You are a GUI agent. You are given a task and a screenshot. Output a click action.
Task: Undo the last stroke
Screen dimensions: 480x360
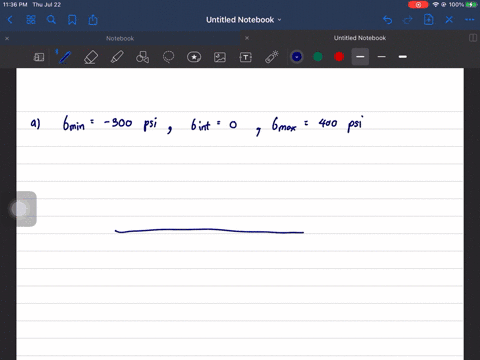(x=387, y=20)
